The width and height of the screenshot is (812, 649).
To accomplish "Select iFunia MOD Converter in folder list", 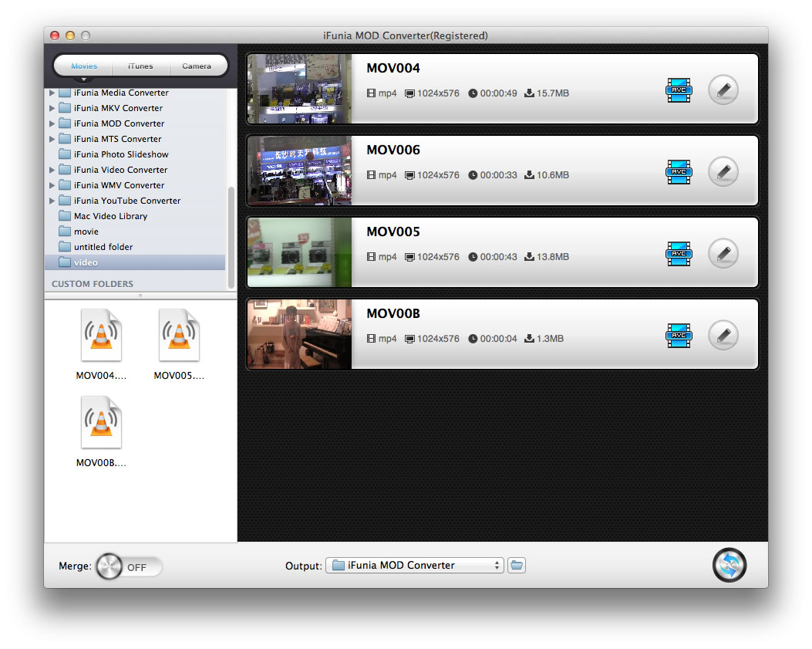I will [135, 123].
